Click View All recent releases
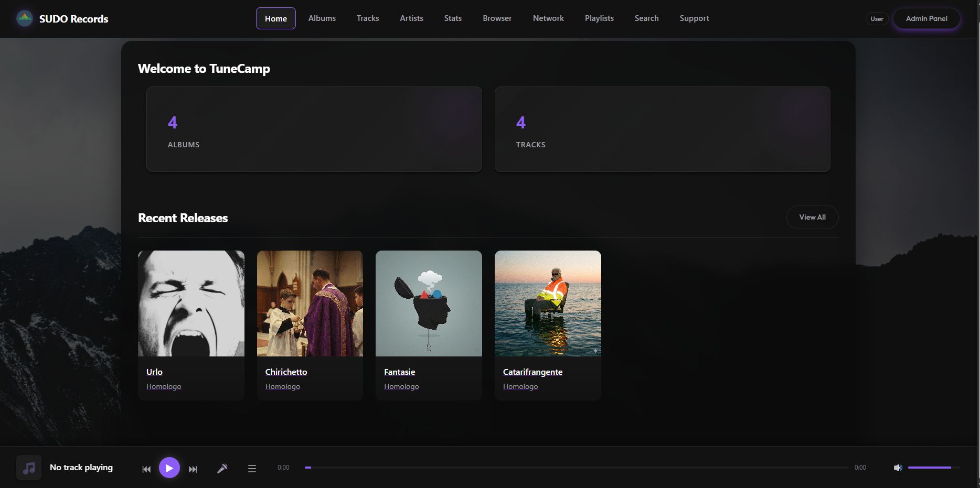Screen dimensions: 980x488 tap(812, 216)
